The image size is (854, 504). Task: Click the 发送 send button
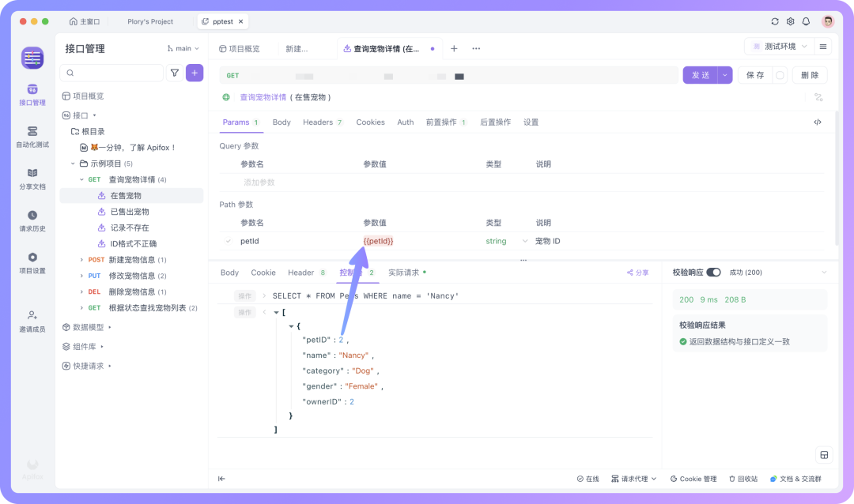pyautogui.click(x=701, y=75)
